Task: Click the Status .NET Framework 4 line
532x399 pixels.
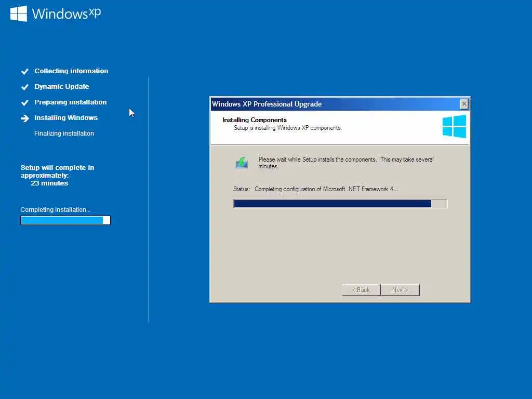Action: (x=315, y=189)
